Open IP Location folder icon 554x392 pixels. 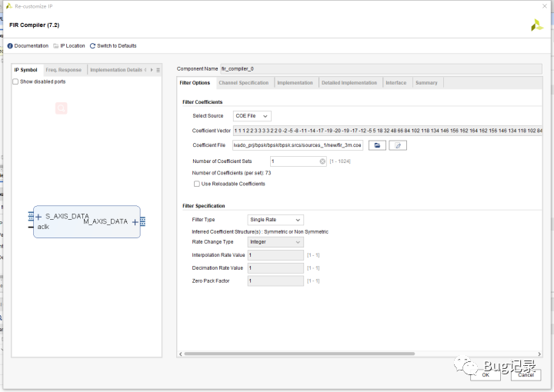(x=56, y=46)
